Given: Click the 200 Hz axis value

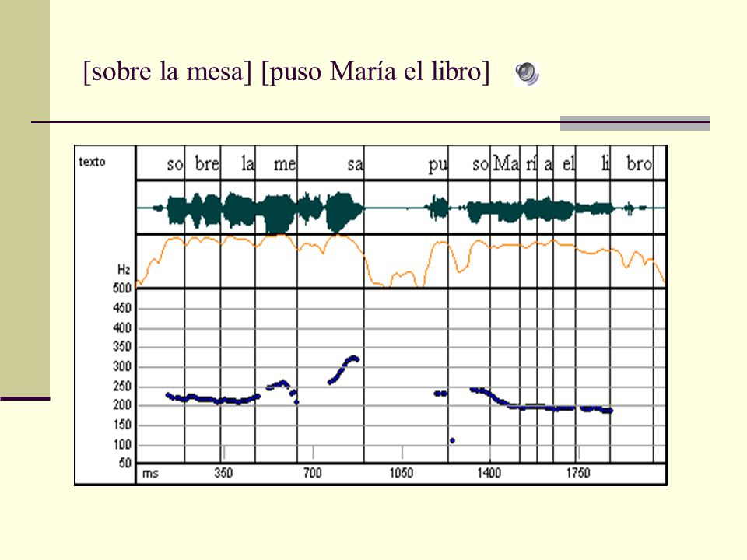Looking at the screenshot, I should (x=122, y=405).
